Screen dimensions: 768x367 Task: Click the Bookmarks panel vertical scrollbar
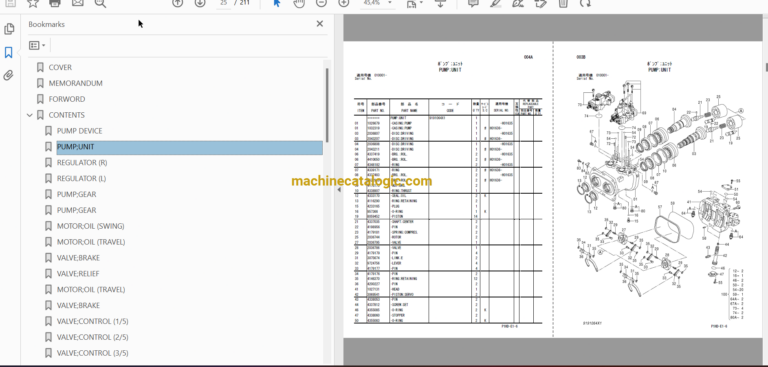327,104
